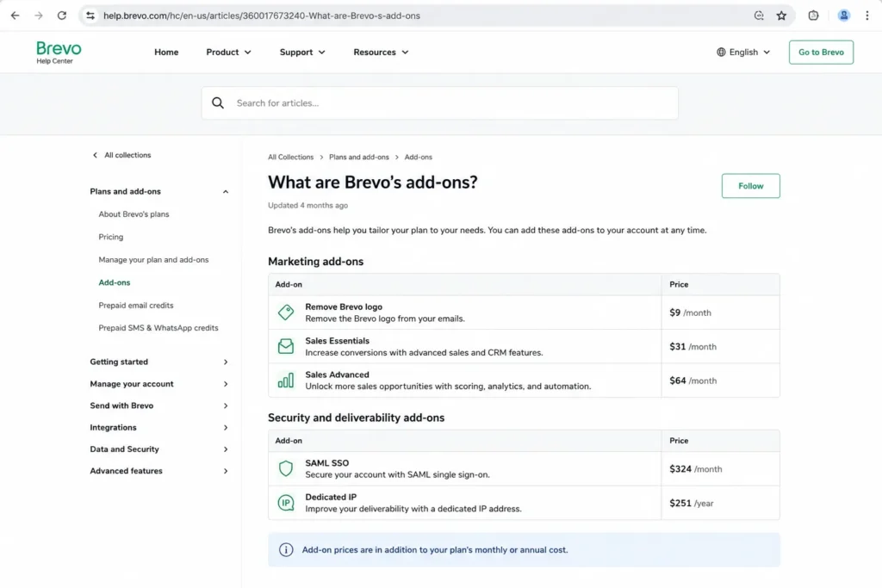Open Prepaid email credits article

click(136, 306)
